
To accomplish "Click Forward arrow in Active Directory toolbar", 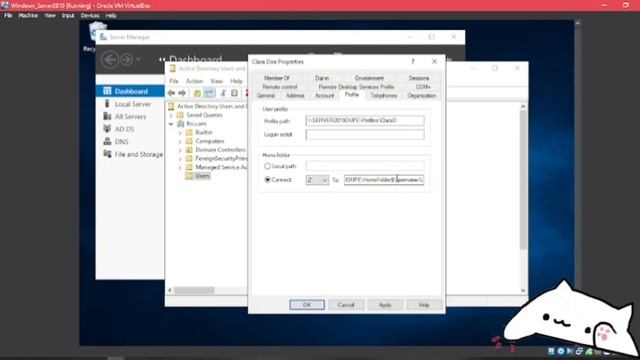I will pyautogui.click(x=182, y=93).
